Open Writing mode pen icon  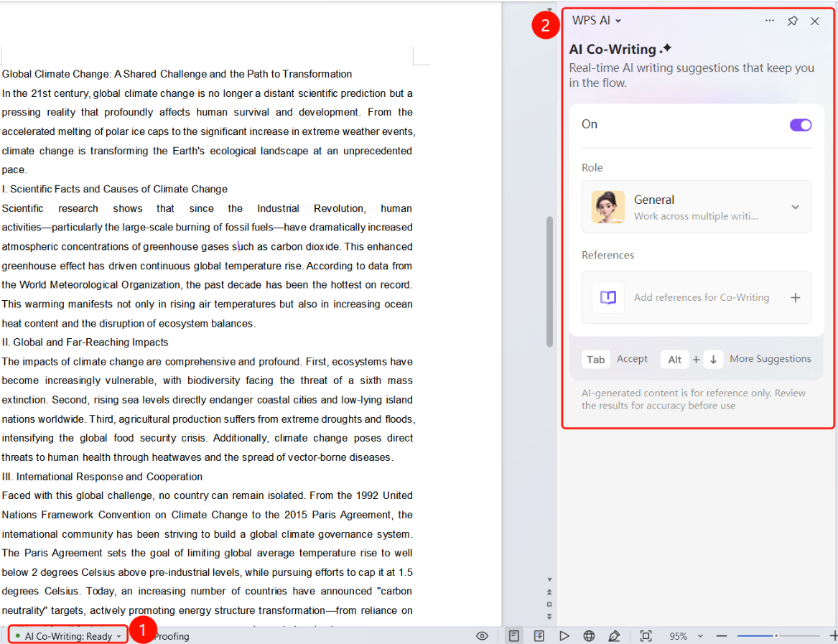(x=614, y=636)
